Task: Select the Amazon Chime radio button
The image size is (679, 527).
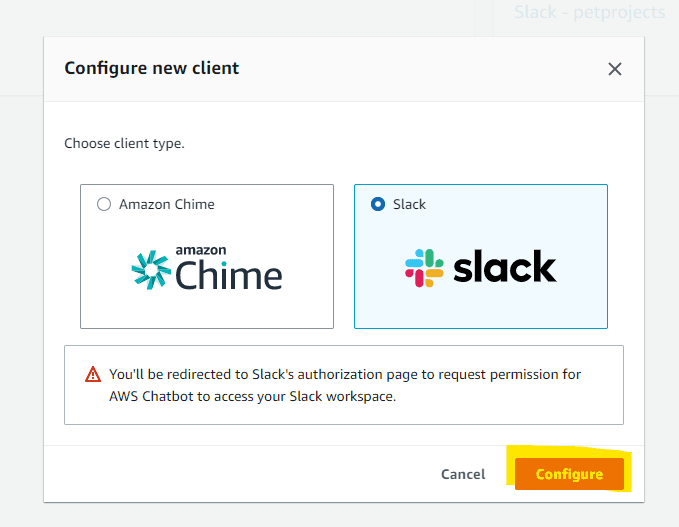Action: click(x=104, y=204)
